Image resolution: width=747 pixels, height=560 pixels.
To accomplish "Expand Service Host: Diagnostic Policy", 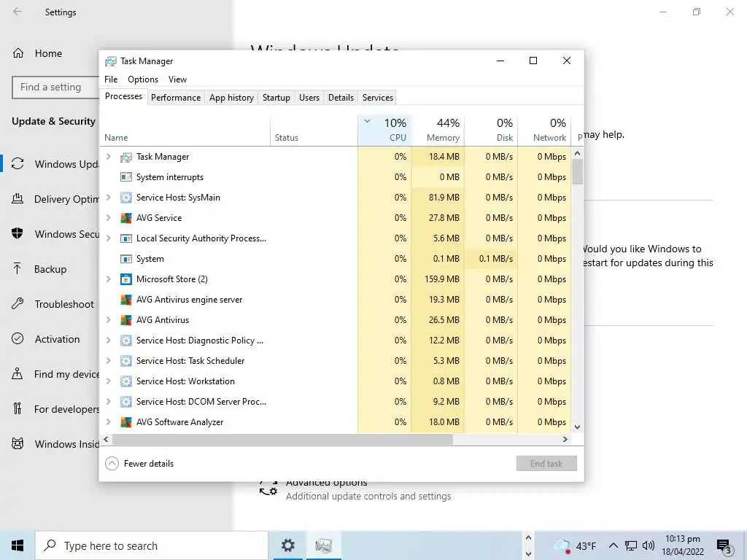I will click(x=109, y=341).
